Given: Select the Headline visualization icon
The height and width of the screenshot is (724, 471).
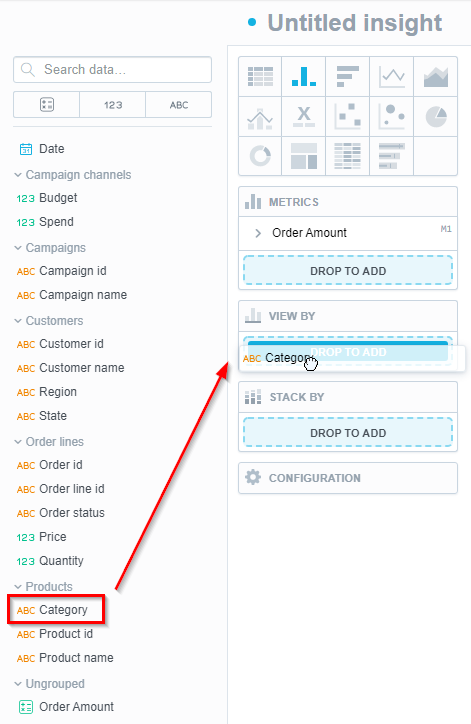Looking at the screenshot, I should [304, 116].
